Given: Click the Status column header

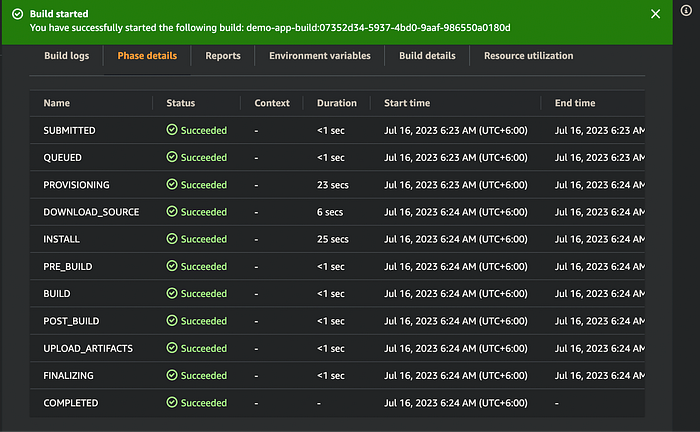Looking at the screenshot, I should click(181, 103).
